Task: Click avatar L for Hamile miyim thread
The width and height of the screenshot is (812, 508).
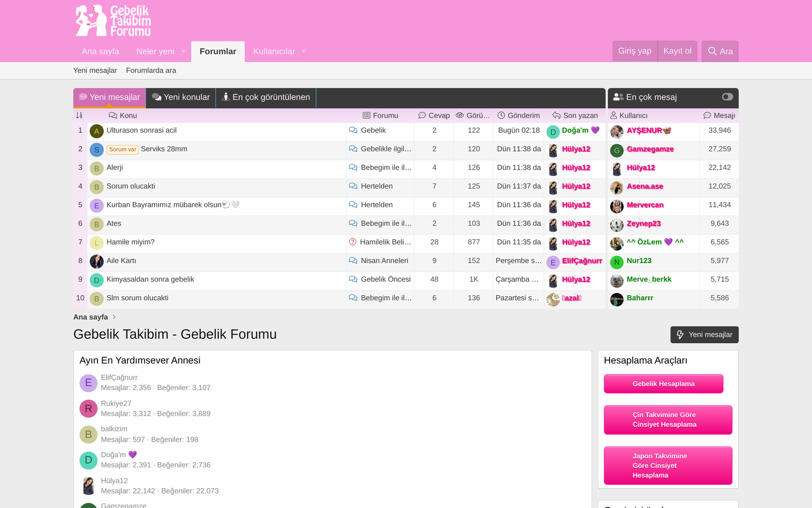Action: pos(96,243)
